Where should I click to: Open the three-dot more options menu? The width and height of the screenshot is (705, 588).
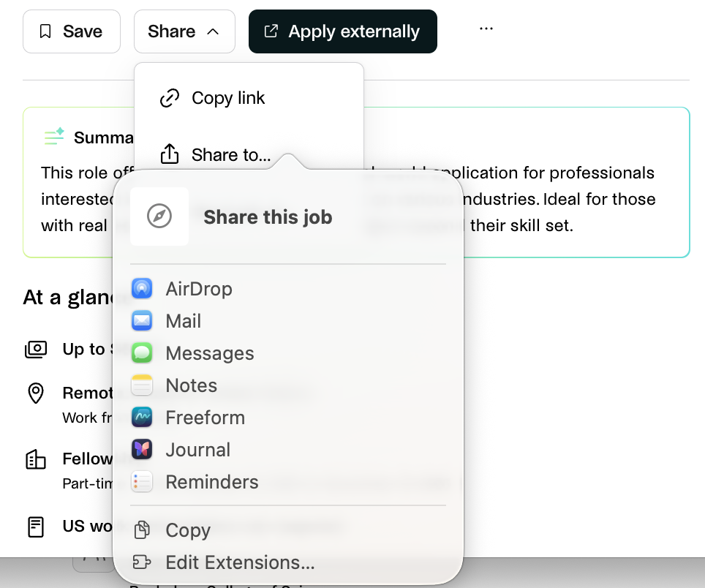click(x=486, y=29)
